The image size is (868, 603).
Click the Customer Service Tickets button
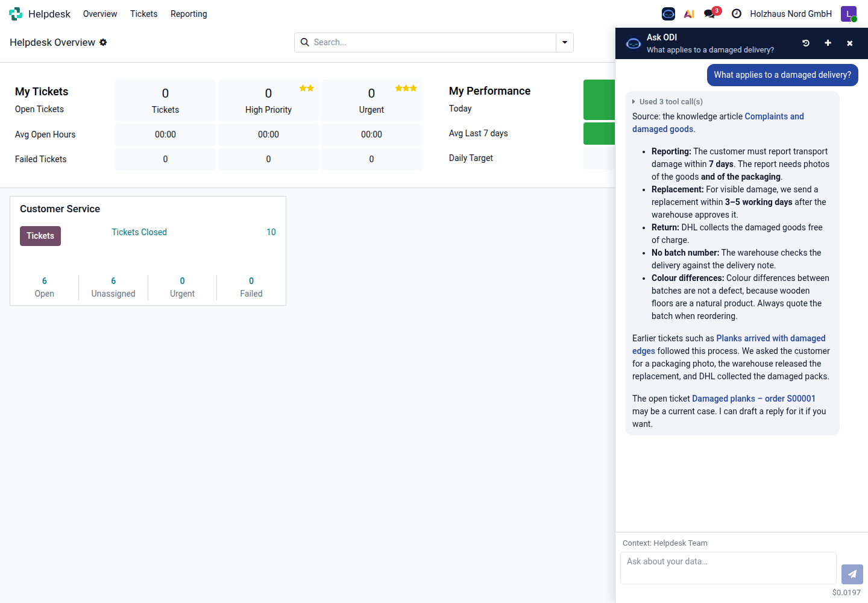[x=40, y=236]
